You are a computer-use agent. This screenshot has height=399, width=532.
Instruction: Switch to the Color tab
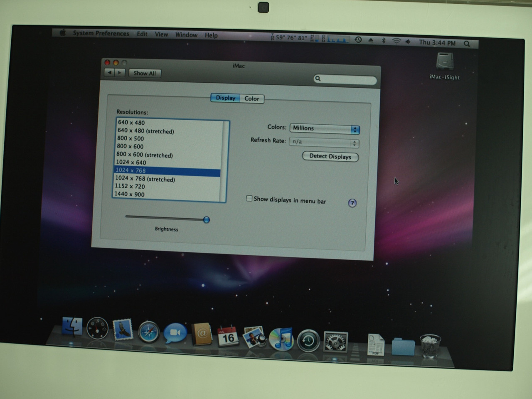click(252, 99)
